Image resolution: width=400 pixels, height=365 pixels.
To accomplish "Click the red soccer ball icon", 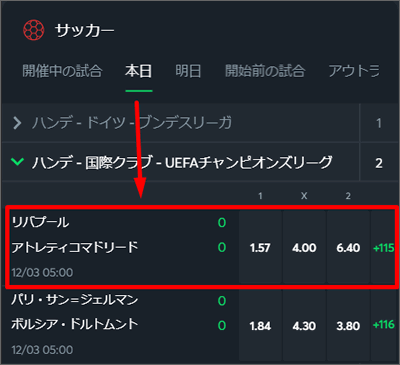I will coord(34,30).
